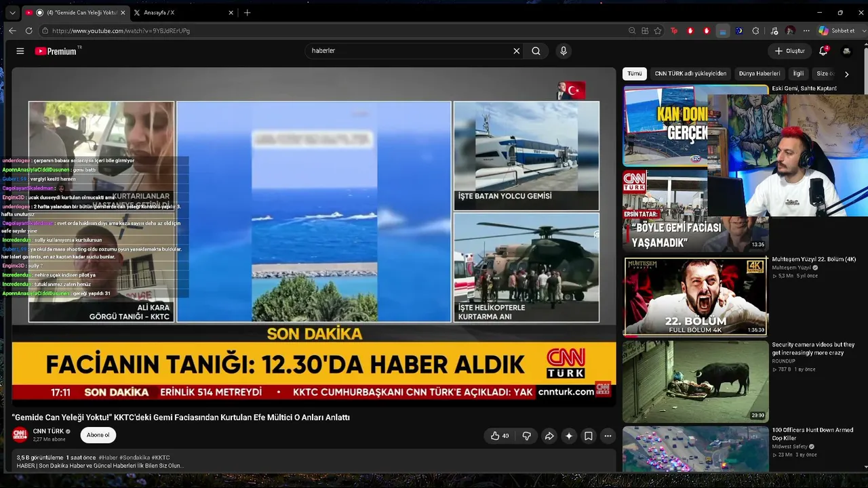Select the Dünya Haberleri chip
Screen dimensions: 868x488
pyautogui.click(x=759, y=73)
